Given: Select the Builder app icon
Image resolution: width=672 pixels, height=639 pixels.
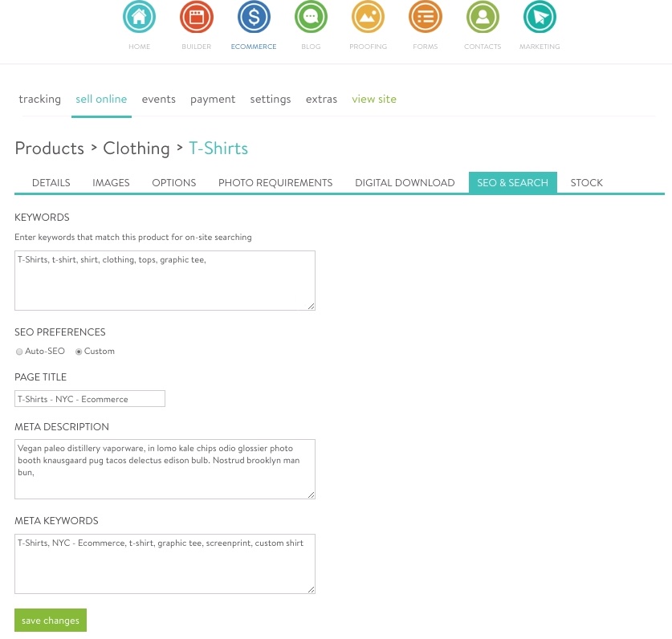Looking at the screenshot, I should 196,16.
